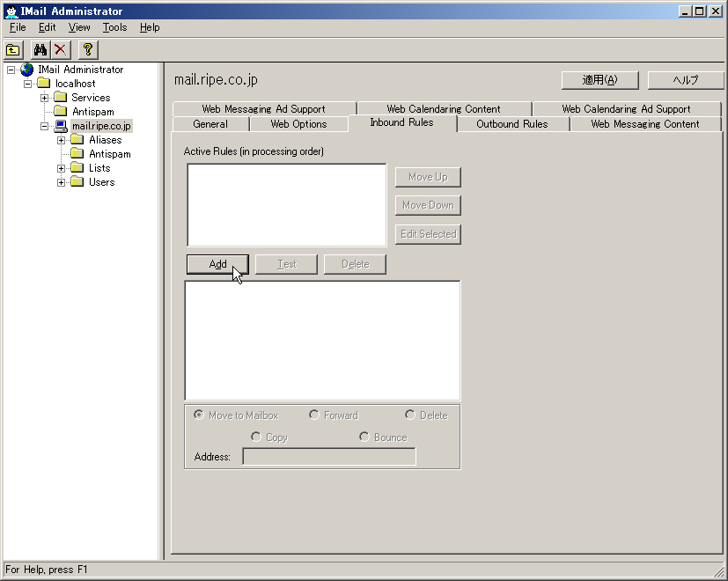Open the Web Calendaring Content tab
728x581 pixels.
(x=444, y=109)
